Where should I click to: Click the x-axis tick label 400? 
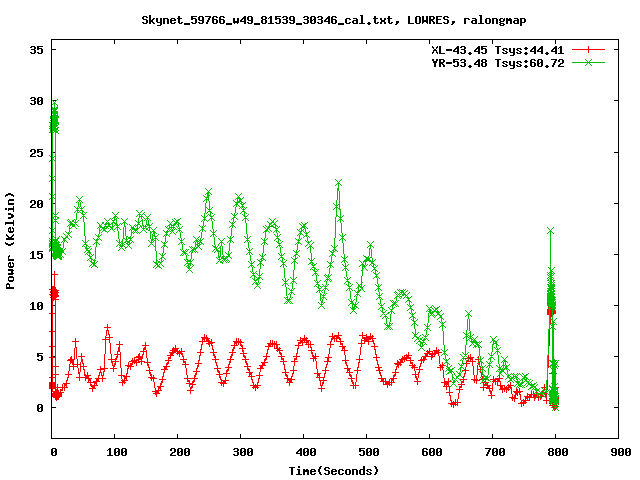[306, 452]
